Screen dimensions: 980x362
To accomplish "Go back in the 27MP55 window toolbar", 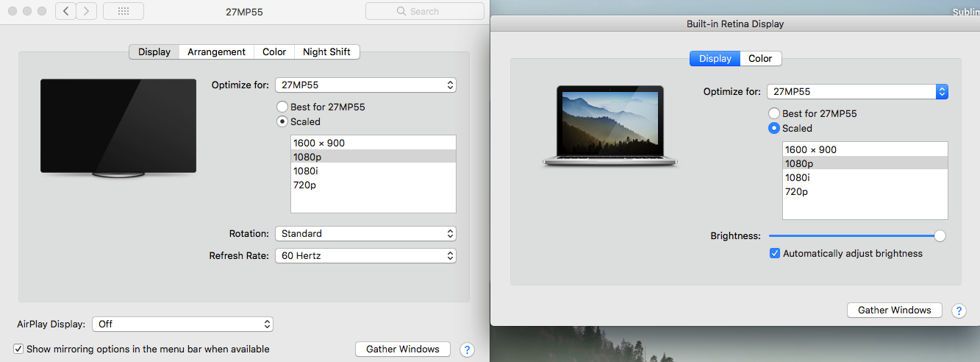I will click(x=65, y=11).
